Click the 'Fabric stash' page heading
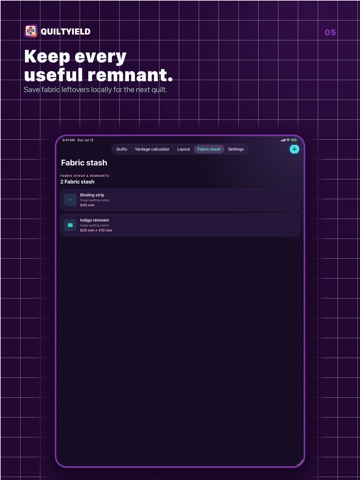The height and width of the screenshot is (480, 360). 84,163
